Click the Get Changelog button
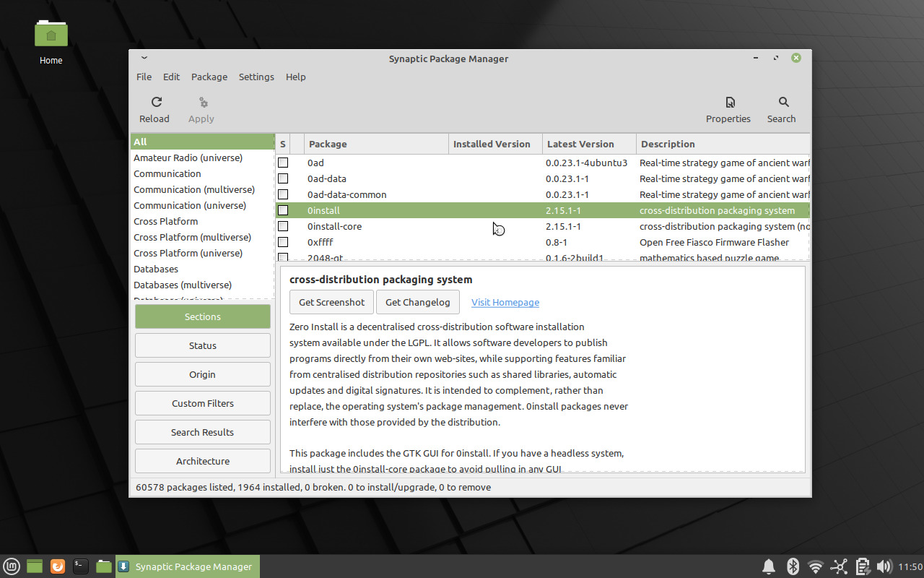 pos(417,302)
